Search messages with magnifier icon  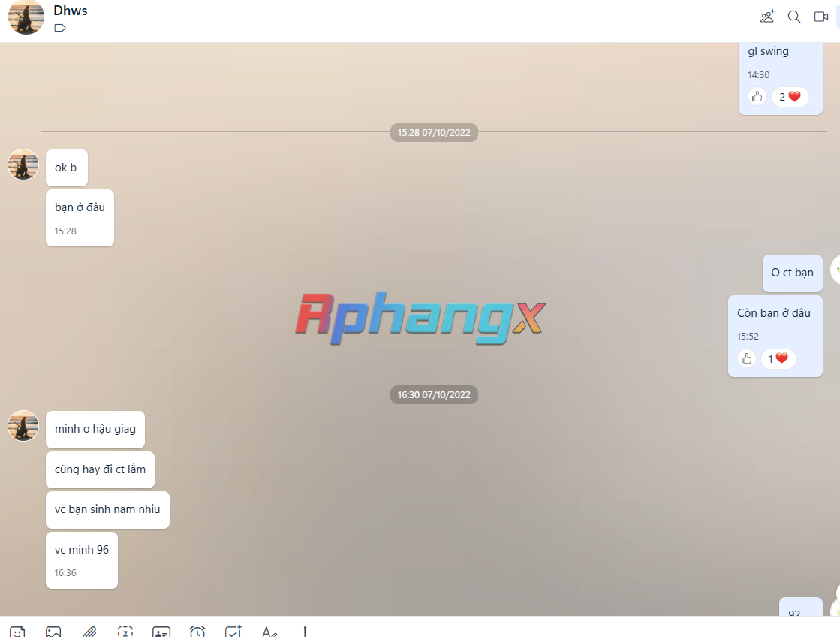point(794,17)
